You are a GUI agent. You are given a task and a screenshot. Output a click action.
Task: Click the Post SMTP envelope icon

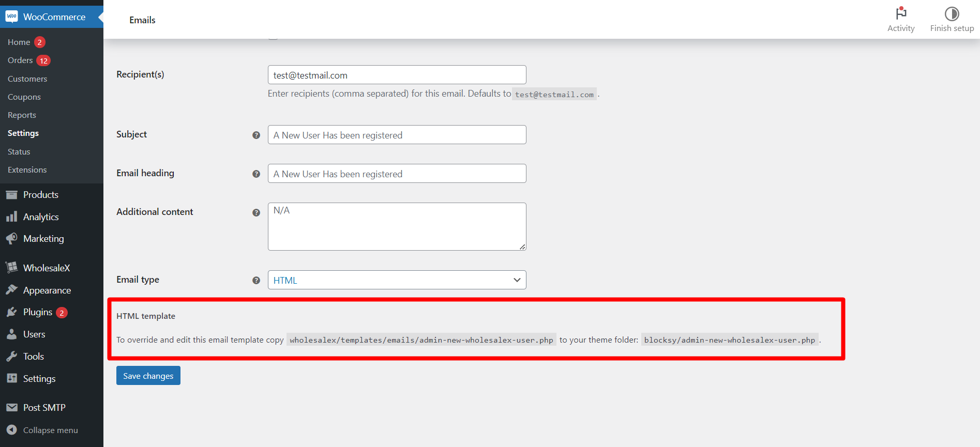[11, 408]
